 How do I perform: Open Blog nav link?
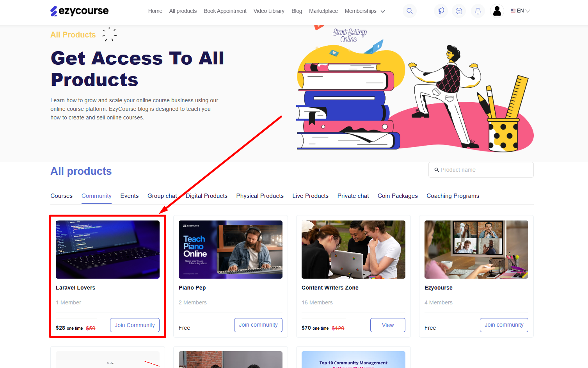[297, 11]
